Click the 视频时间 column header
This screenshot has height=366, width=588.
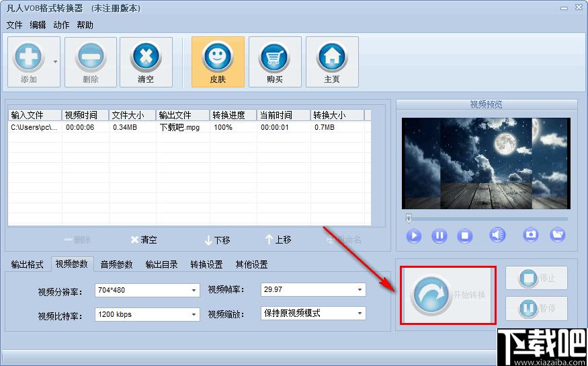tap(85, 115)
